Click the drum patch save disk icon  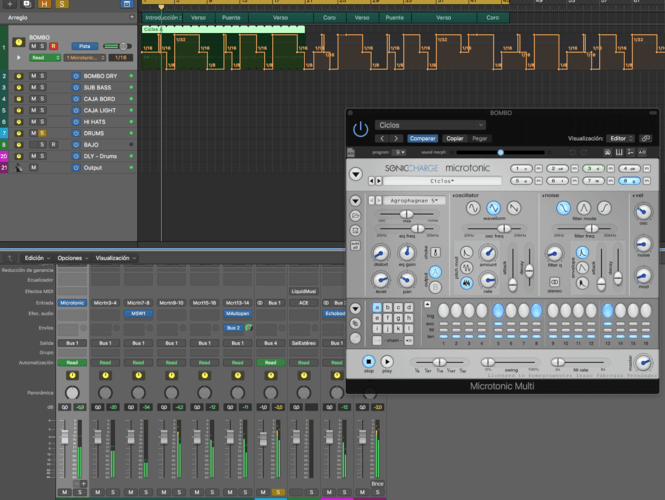356,230
